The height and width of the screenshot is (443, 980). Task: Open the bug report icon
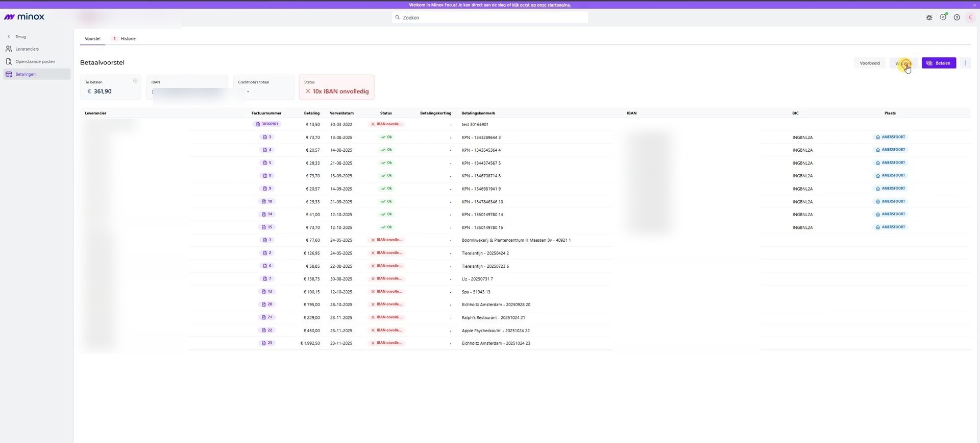(x=929, y=17)
